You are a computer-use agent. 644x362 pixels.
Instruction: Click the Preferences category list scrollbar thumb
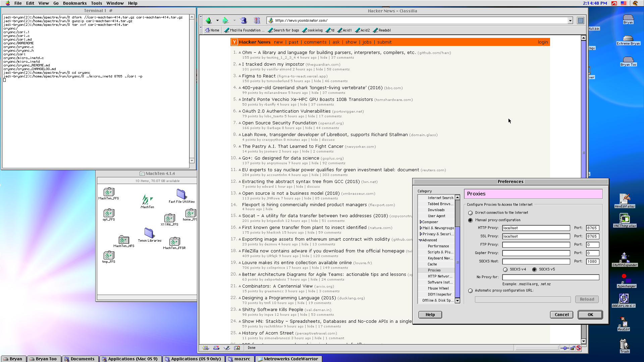point(457,262)
